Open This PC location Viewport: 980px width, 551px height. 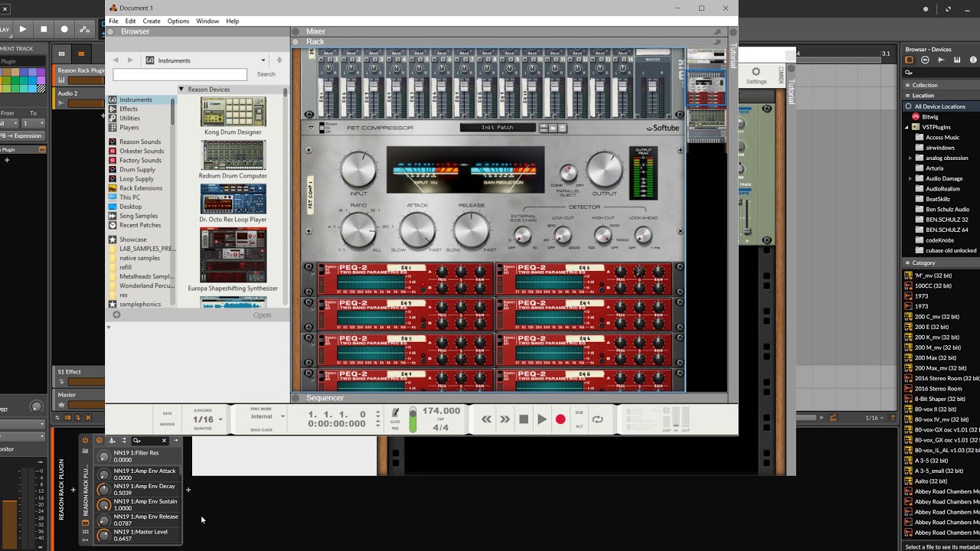coord(129,197)
